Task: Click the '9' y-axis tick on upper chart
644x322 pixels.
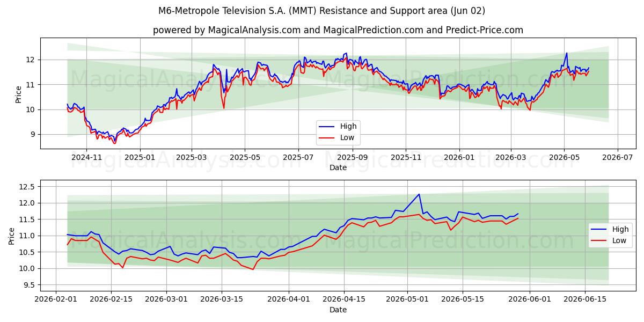Action: click(x=34, y=134)
